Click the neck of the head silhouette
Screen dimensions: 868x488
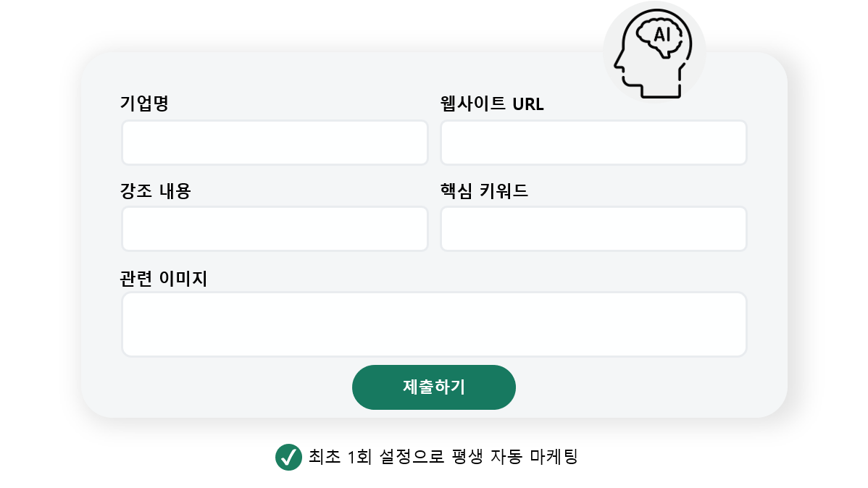(x=663, y=90)
